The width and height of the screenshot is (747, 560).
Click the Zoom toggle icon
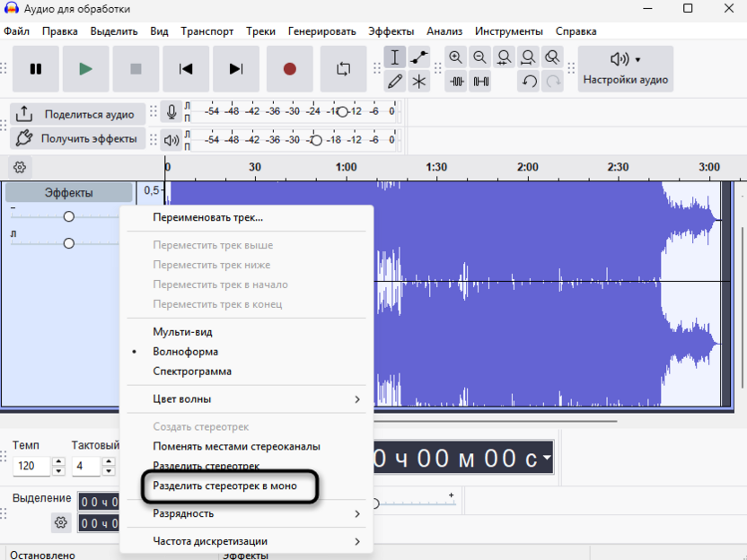[x=553, y=57]
